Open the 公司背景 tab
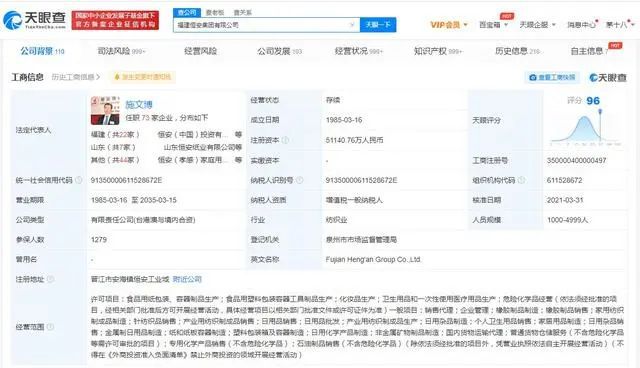This screenshot has width=640, height=368. click(42, 51)
